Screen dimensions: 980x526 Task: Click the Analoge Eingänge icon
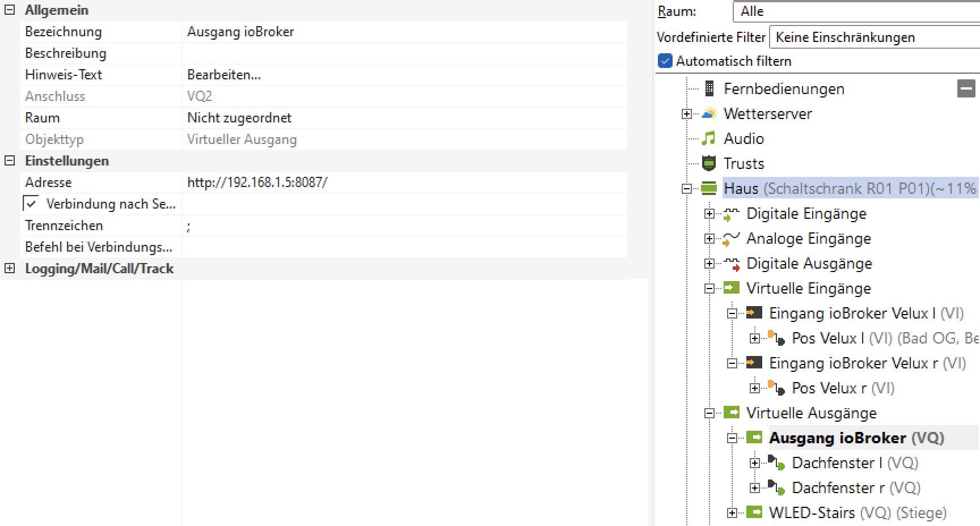click(732, 239)
